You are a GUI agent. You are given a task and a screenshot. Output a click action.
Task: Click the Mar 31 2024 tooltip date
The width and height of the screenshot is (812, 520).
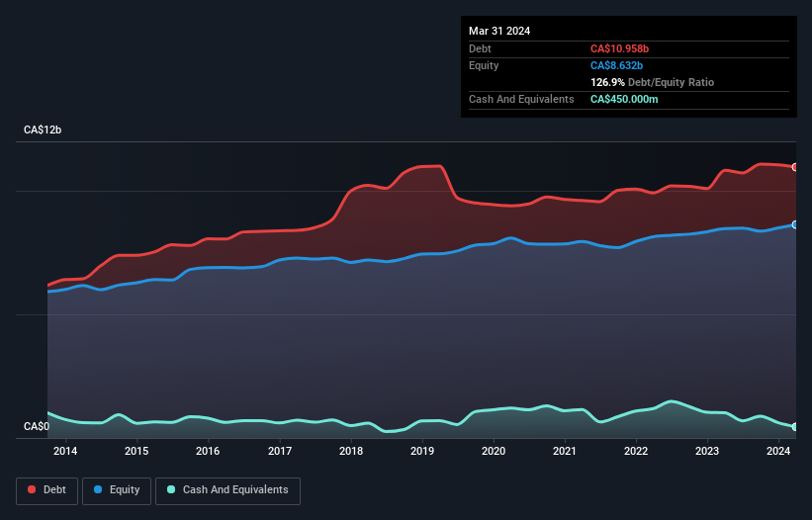[499, 31]
